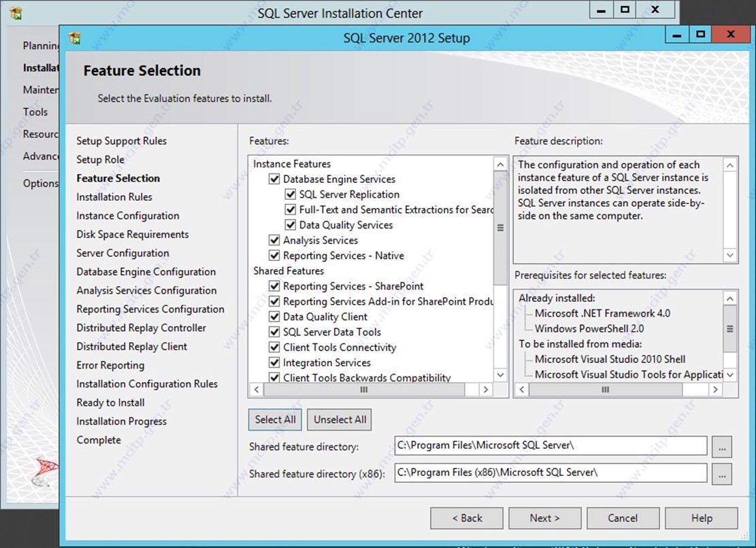Image resolution: width=756 pixels, height=548 pixels.
Task: Select the Setup Role step
Action: (x=100, y=160)
